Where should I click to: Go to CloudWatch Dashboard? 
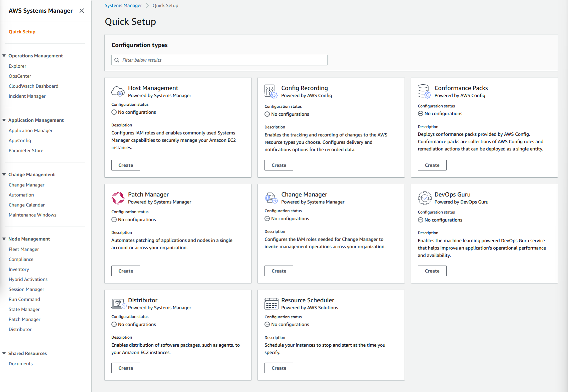33,86
